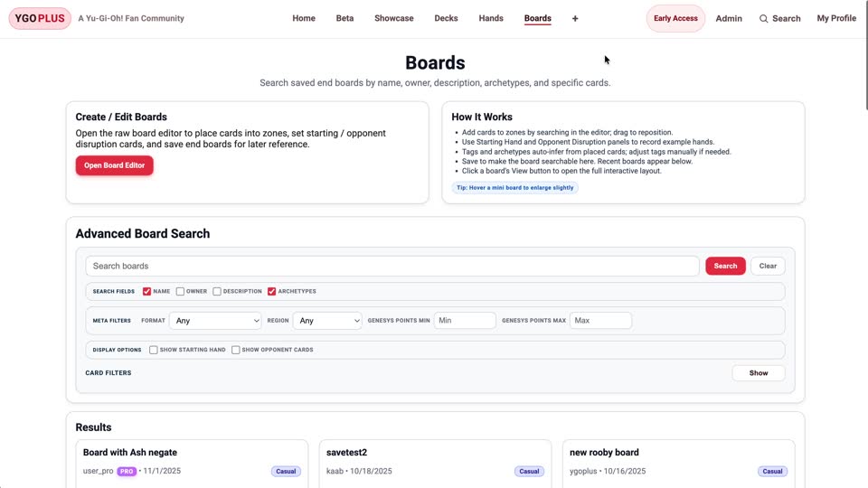868x488 pixels.
Task: Click the page scrollbar thumb
Action: pyautogui.click(x=865, y=55)
